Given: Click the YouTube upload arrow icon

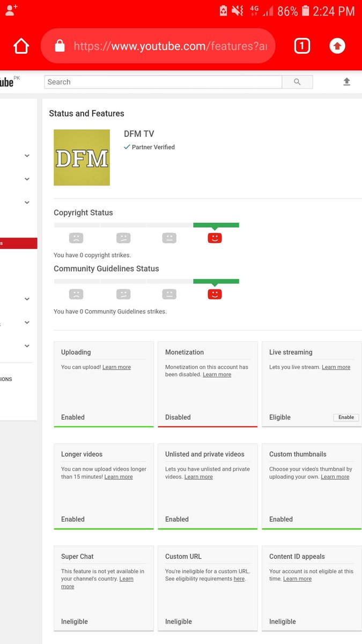Looking at the screenshot, I should pos(346,82).
